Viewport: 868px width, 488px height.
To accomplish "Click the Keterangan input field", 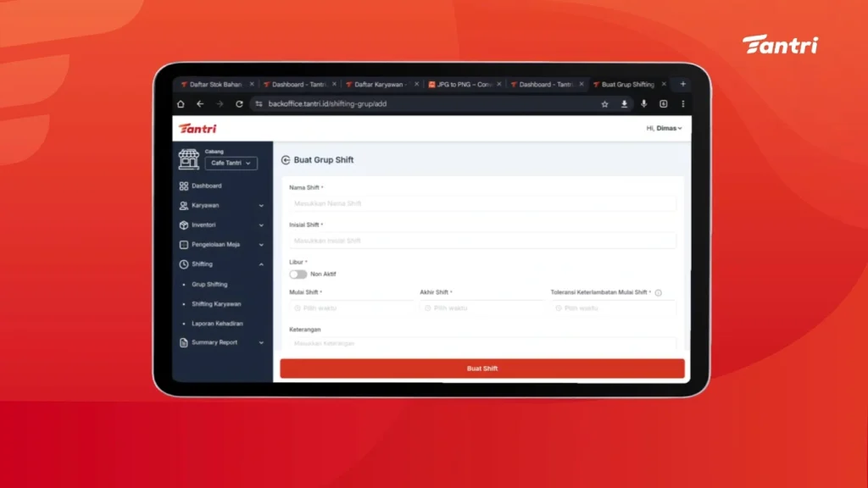I will (482, 343).
